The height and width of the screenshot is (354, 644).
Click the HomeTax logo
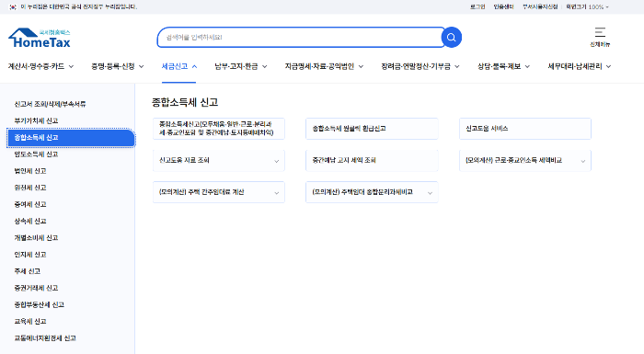40,38
